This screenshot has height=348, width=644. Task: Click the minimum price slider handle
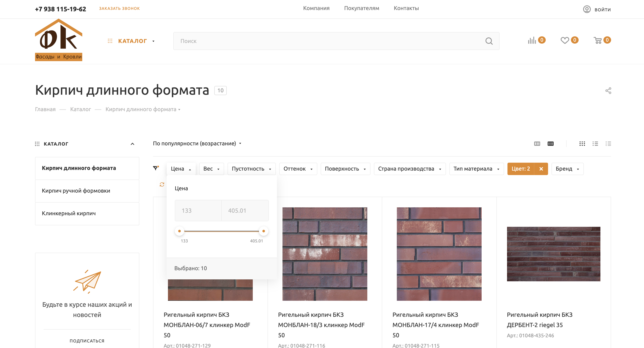179,231
